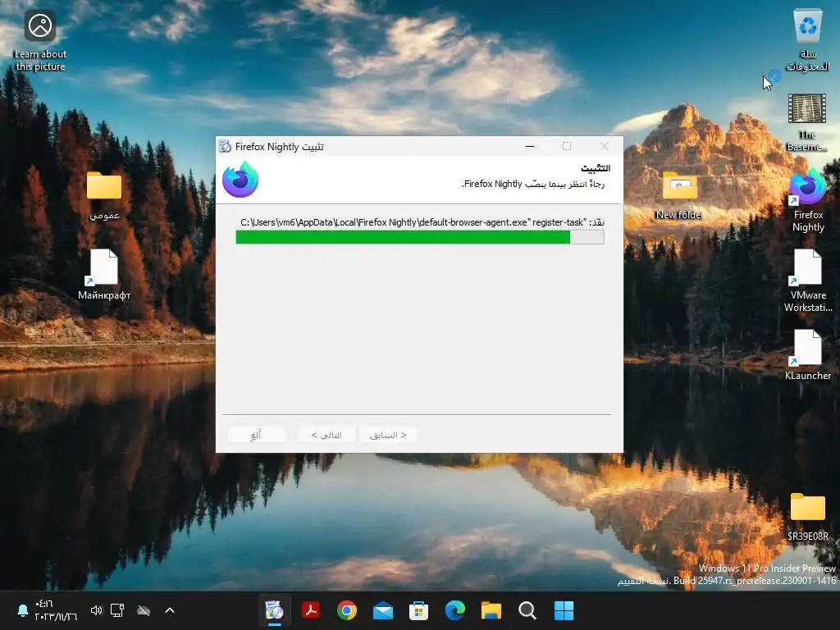
Task: Click the Next (التالي) button
Action: [326, 435]
